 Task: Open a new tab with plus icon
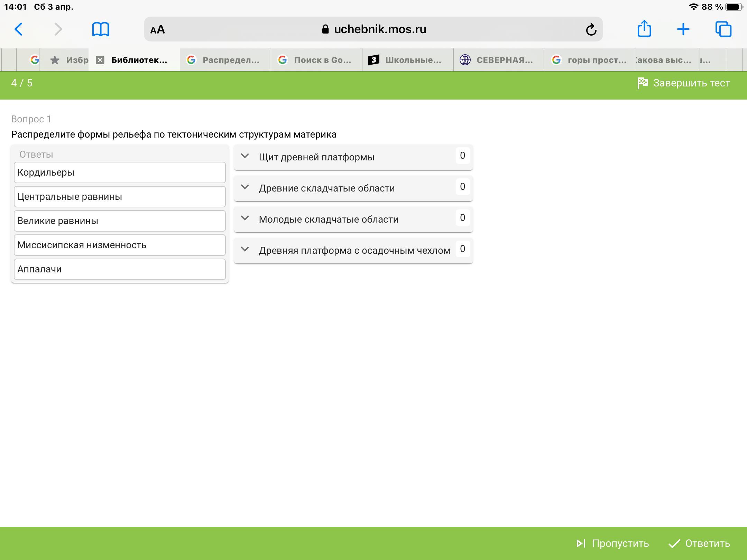(x=683, y=29)
